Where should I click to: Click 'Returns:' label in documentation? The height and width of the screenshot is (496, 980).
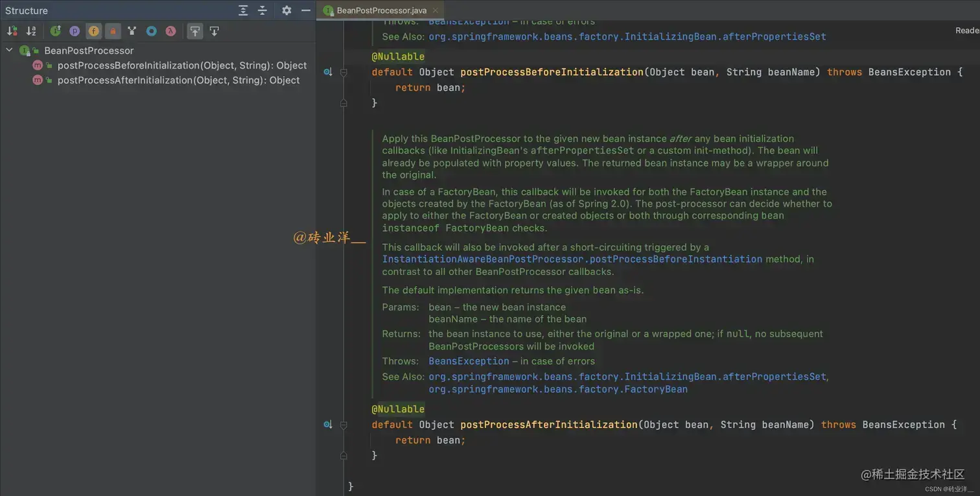(401, 334)
